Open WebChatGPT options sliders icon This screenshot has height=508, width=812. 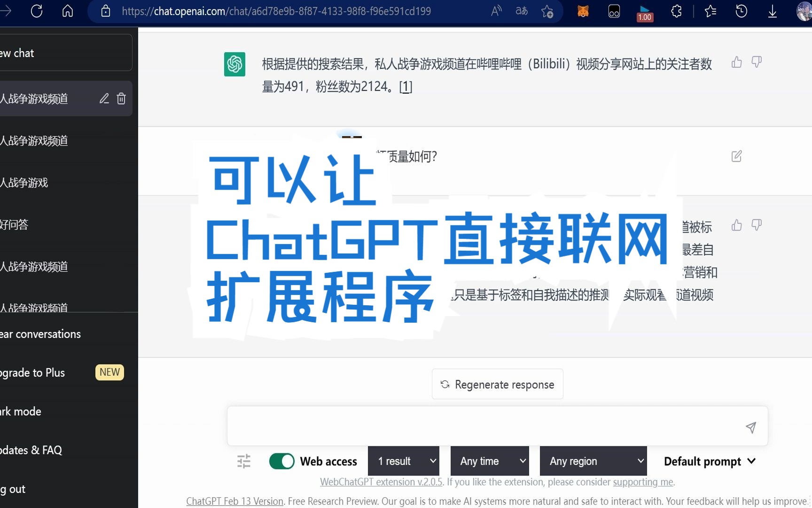click(x=244, y=461)
